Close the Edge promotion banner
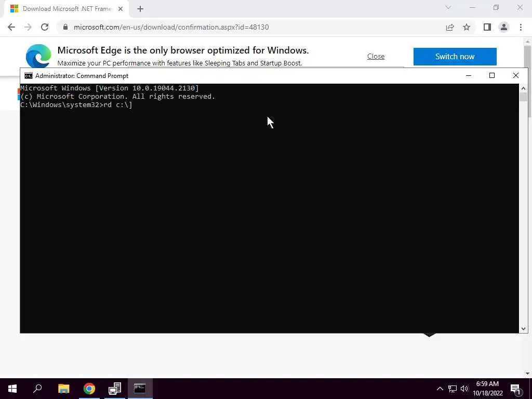Screen dimensions: 532x399 [376, 56]
